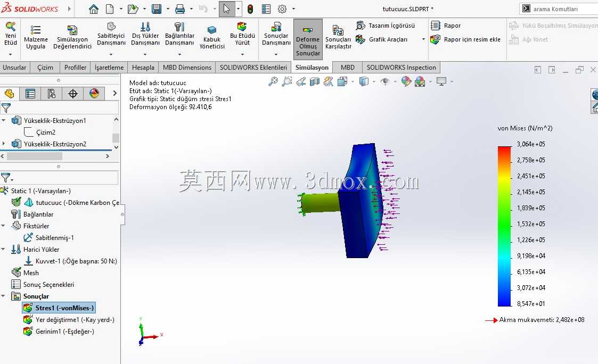Expand more manager tabs arrow

pos(115,93)
